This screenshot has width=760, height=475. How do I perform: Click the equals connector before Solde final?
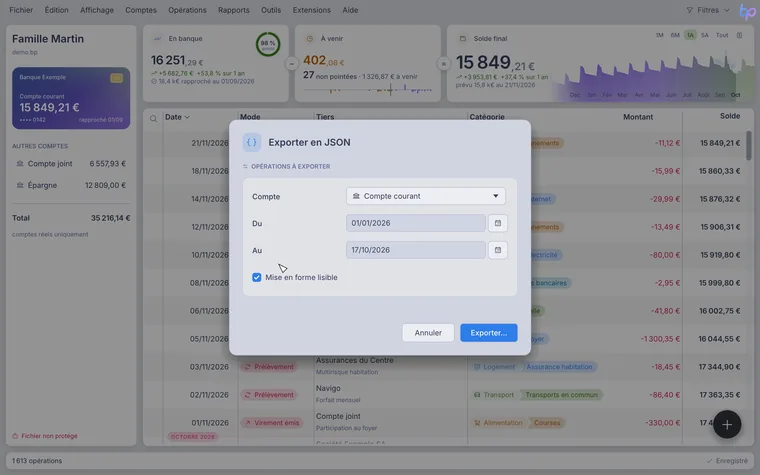pos(443,63)
